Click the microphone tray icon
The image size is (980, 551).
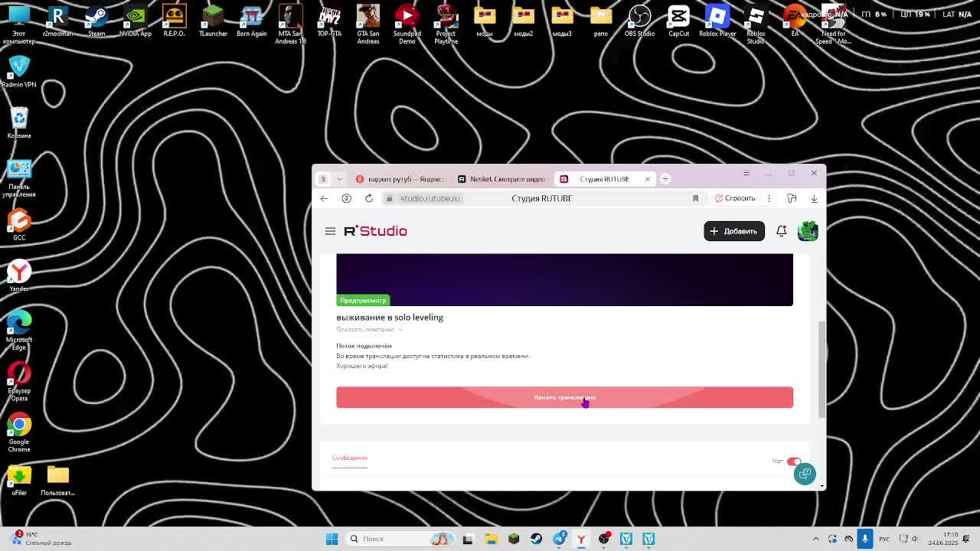tap(865, 539)
